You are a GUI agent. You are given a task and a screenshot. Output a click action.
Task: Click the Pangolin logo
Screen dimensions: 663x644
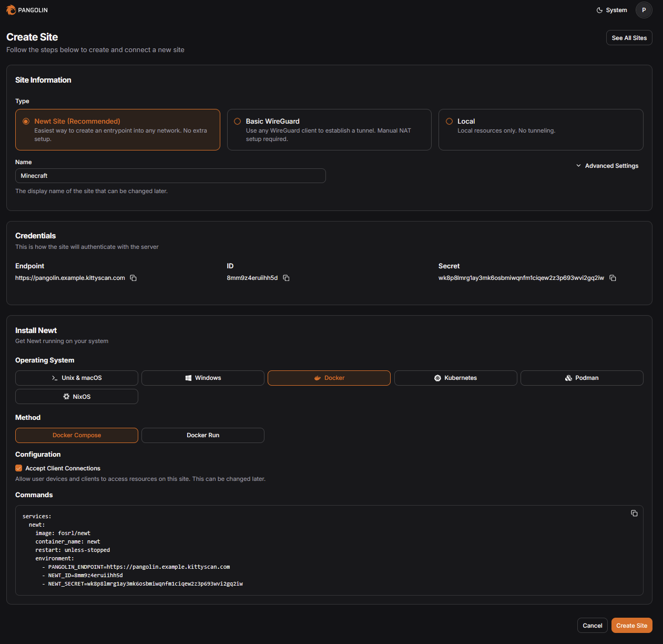(x=26, y=9)
